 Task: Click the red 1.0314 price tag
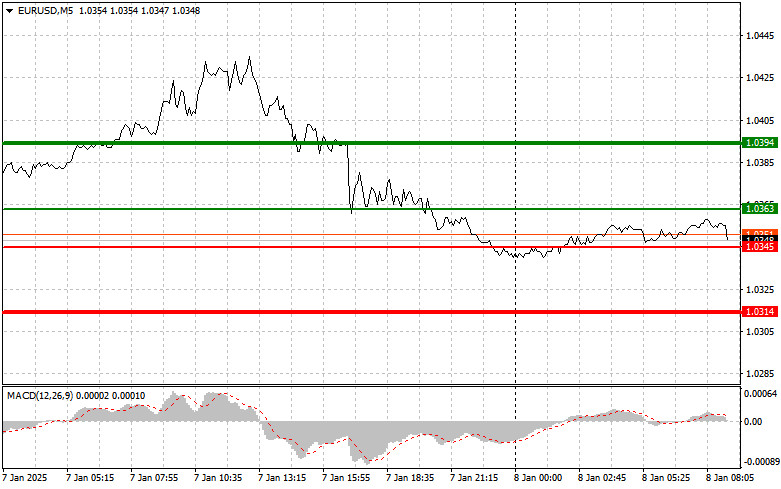759,312
